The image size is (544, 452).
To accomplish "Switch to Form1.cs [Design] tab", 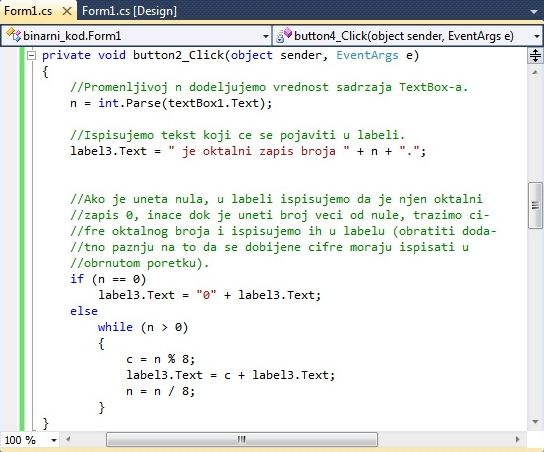I will pyautogui.click(x=129, y=11).
